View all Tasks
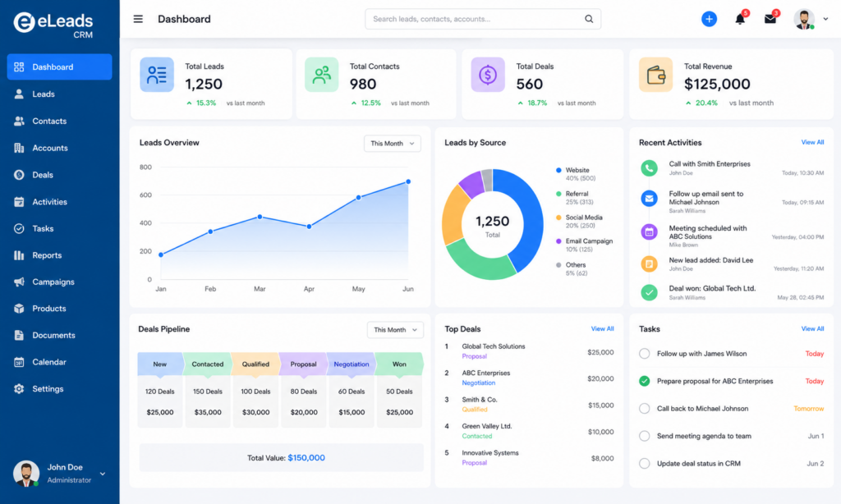The width and height of the screenshot is (841, 504). 812,328
